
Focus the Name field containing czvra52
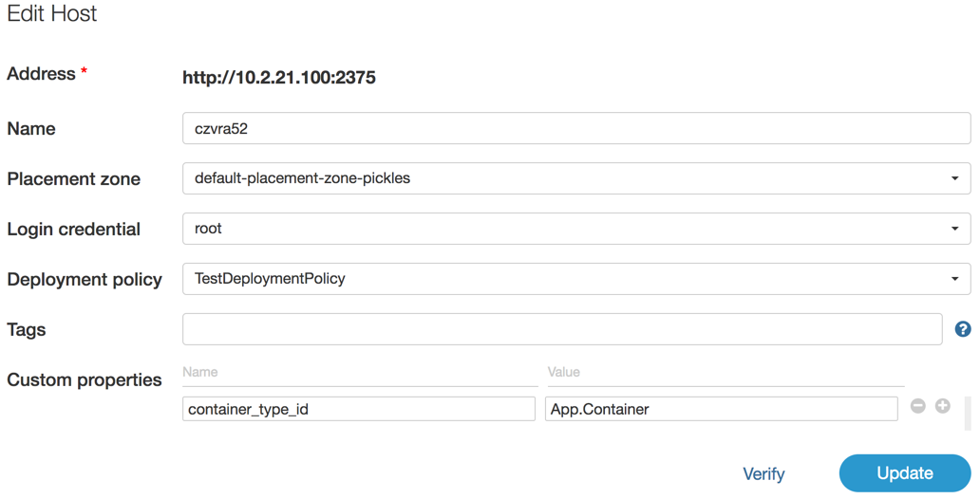coord(575,128)
